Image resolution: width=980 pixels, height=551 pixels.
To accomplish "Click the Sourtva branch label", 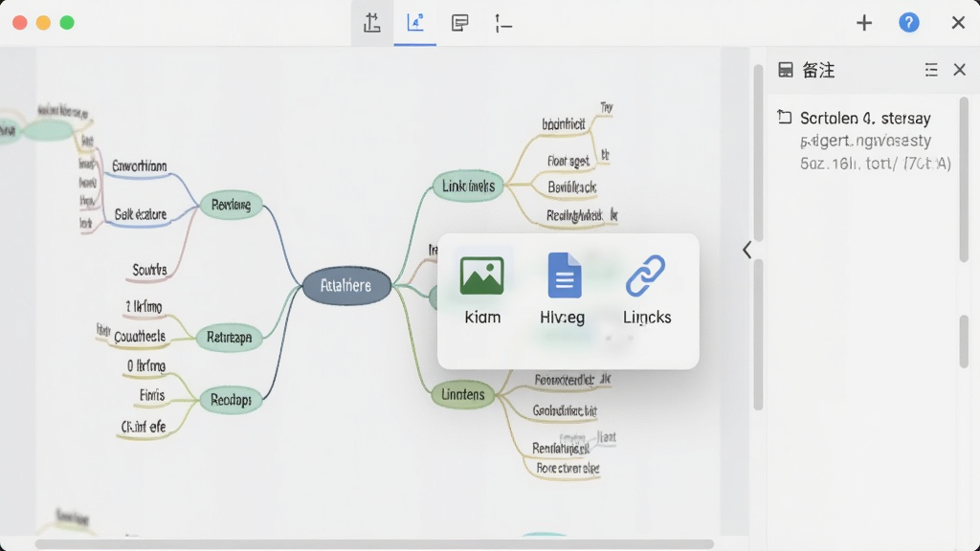I will click(x=149, y=270).
